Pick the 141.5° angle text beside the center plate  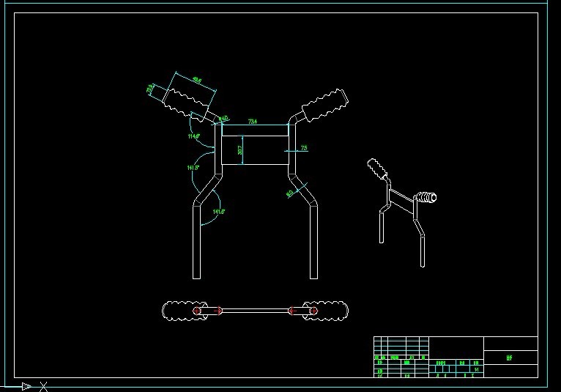point(193,168)
